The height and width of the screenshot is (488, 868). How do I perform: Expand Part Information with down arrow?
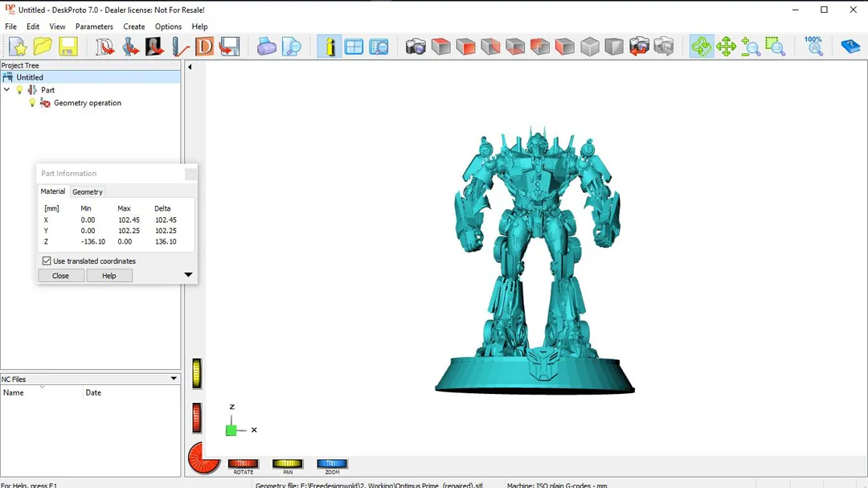(188, 275)
